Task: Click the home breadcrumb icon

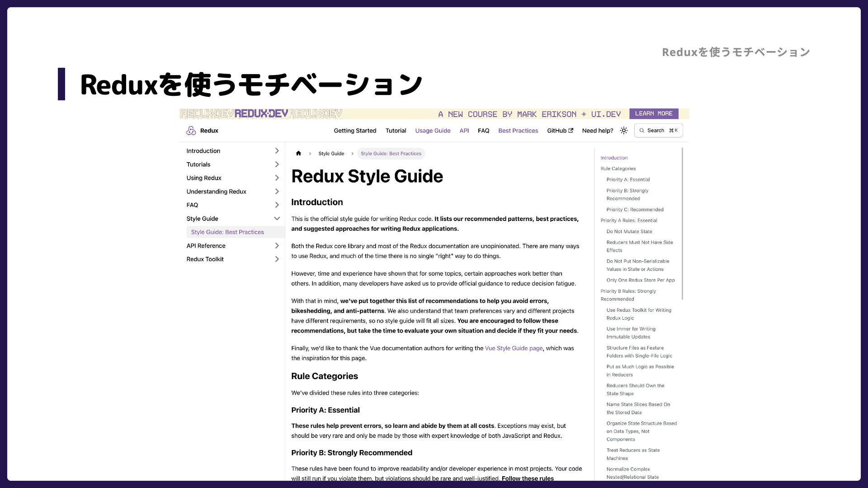Action: tap(298, 154)
